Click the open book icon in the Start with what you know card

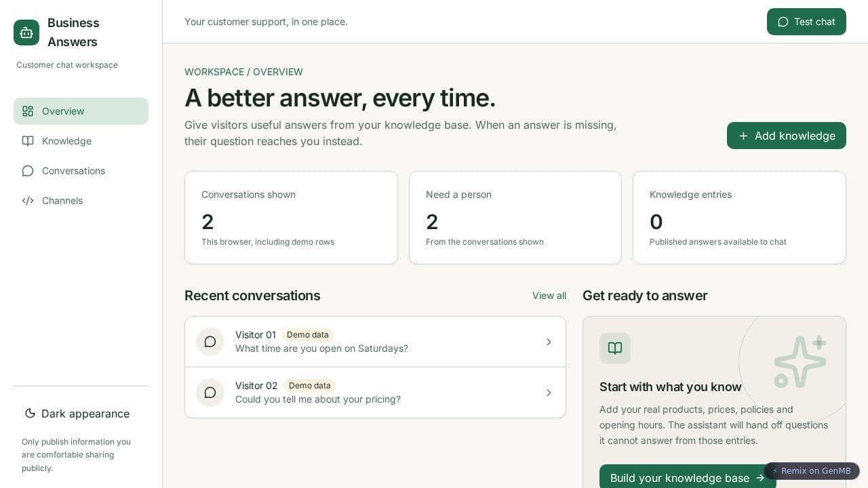pos(615,348)
